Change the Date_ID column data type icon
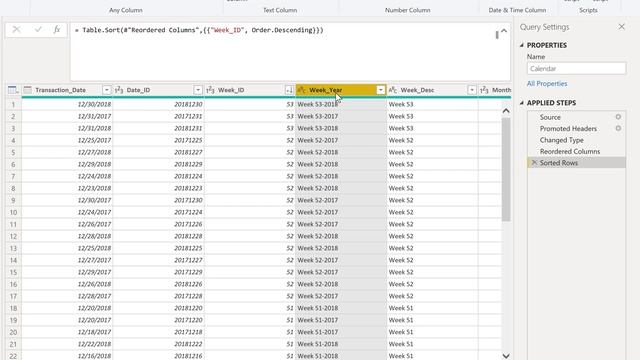The image size is (640, 360). click(x=119, y=90)
